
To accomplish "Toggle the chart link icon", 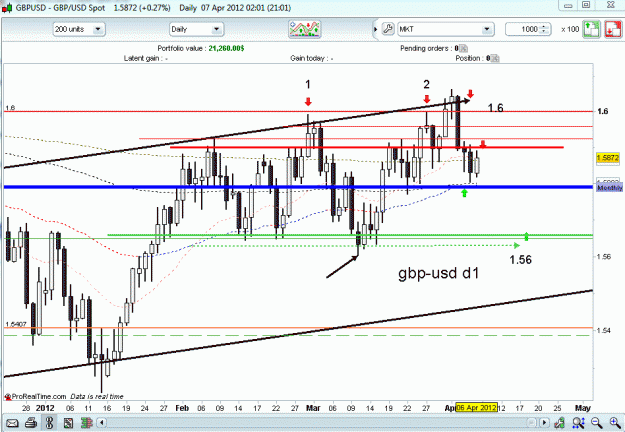I will click(49, 423).
